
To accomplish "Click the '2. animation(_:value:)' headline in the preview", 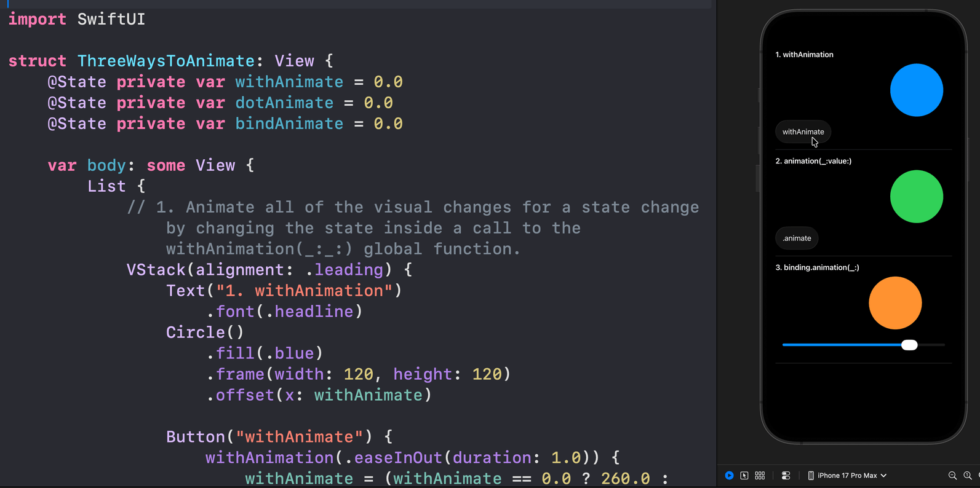I will 813,161.
